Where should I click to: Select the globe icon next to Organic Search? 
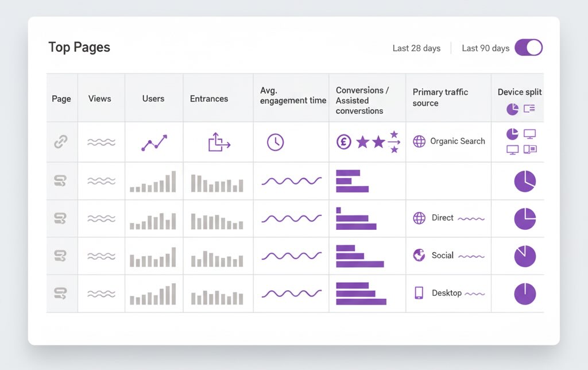(420, 141)
